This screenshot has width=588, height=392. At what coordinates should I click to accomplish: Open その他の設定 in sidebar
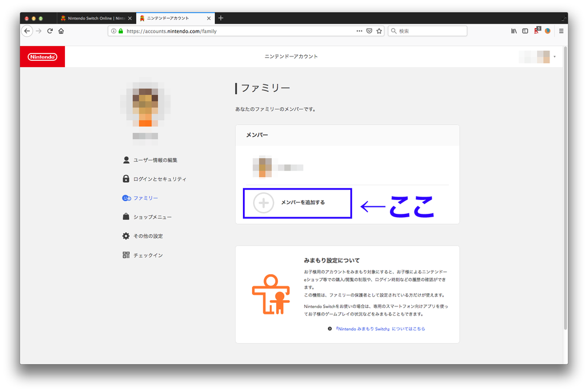(142, 236)
